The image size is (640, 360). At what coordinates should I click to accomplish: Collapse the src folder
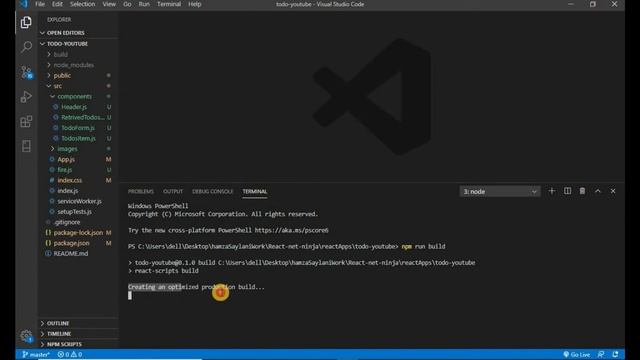(x=58, y=86)
